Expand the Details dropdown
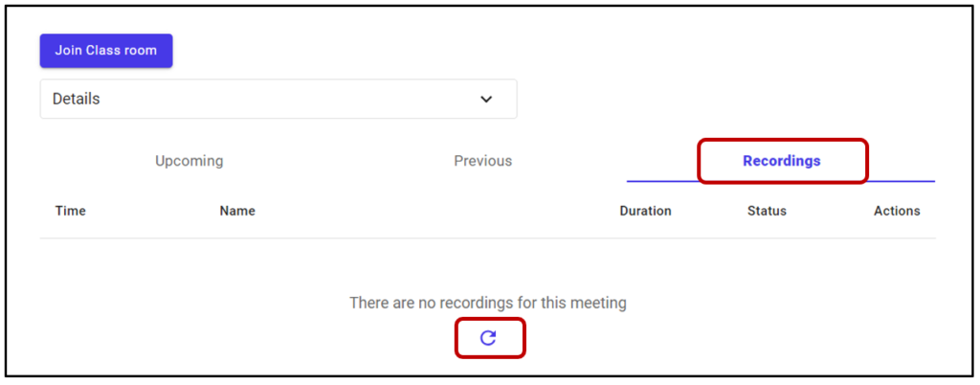 278,99
